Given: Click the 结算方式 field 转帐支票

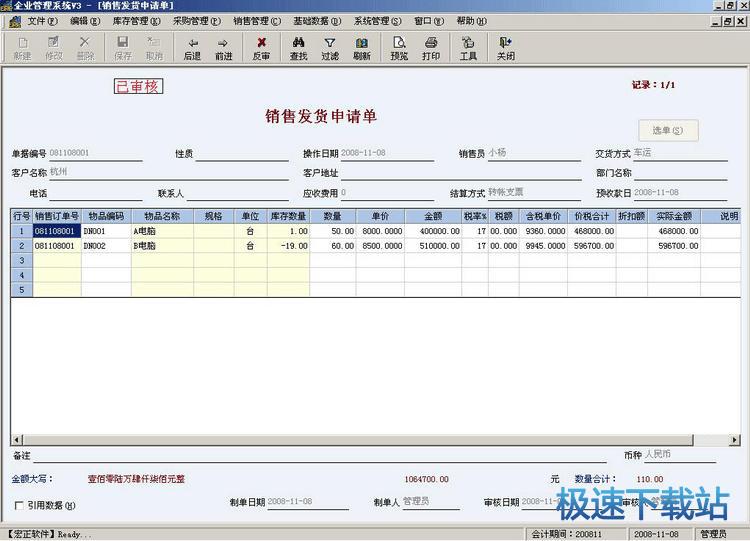Looking at the screenshot, I should click(x=534, y=193).
